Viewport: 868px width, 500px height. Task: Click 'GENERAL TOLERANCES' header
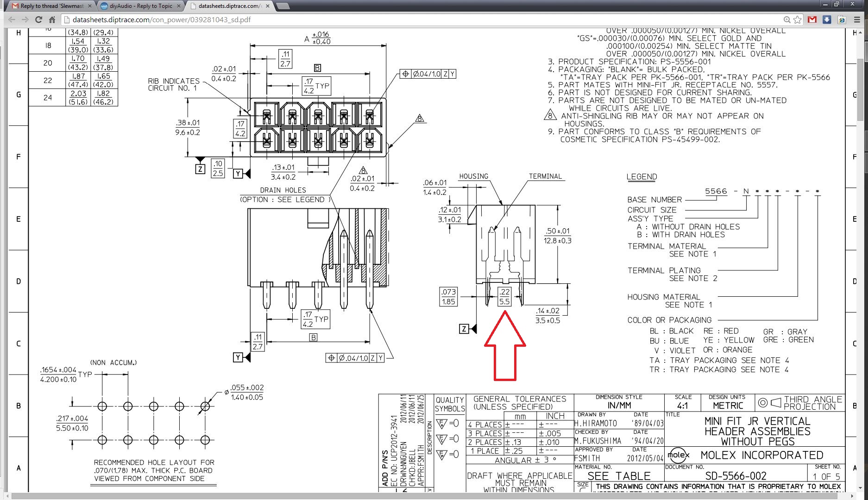(520, 399)
